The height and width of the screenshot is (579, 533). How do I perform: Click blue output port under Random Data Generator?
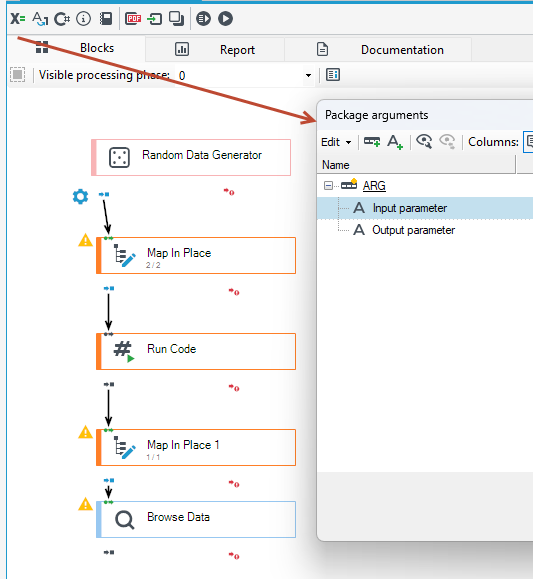(104, 194)
